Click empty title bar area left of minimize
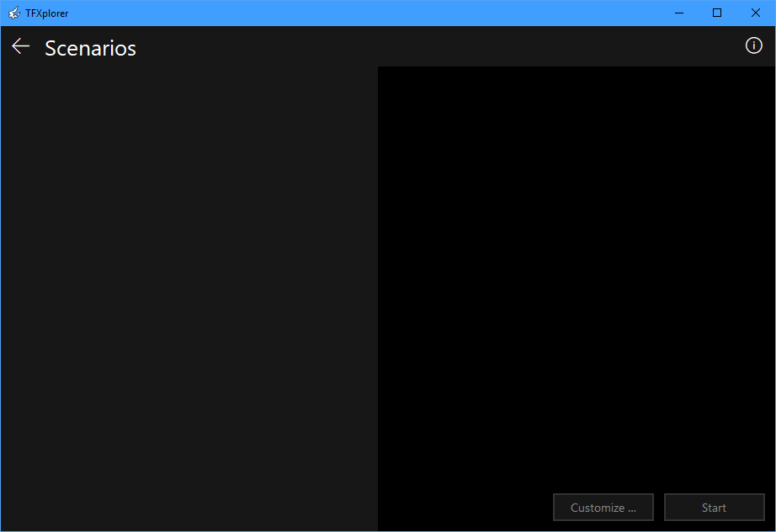 click(379, 13)
